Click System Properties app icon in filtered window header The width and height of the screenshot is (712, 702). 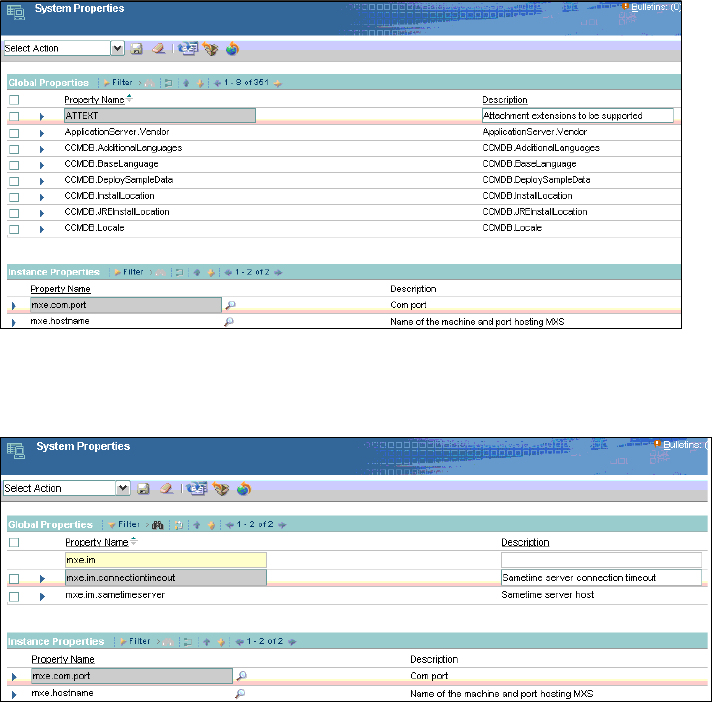(16, 450)
